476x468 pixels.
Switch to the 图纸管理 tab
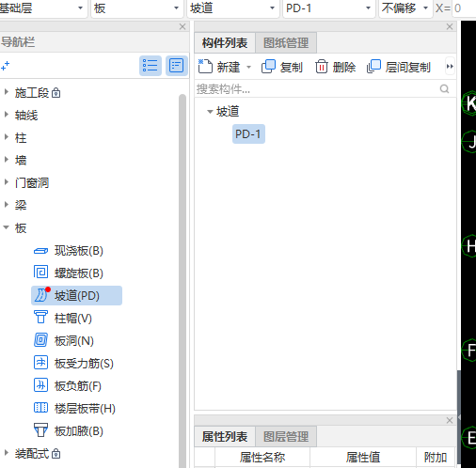(286, 43)
